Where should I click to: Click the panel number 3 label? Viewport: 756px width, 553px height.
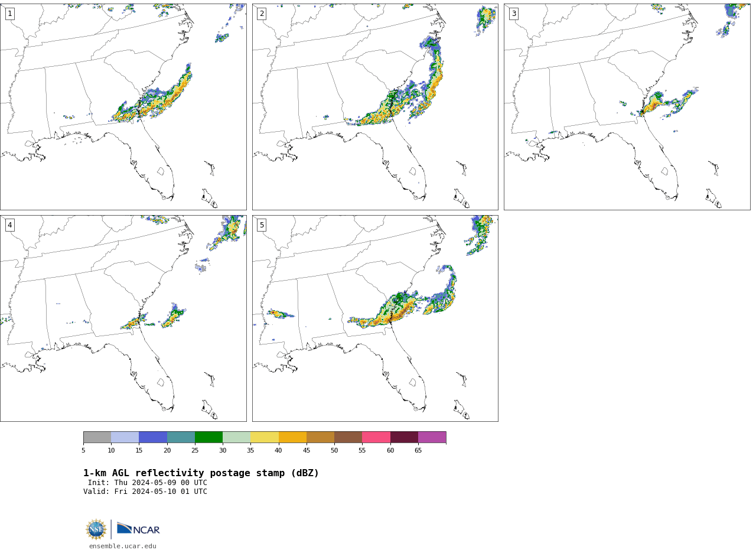click(x=513, y=14)
